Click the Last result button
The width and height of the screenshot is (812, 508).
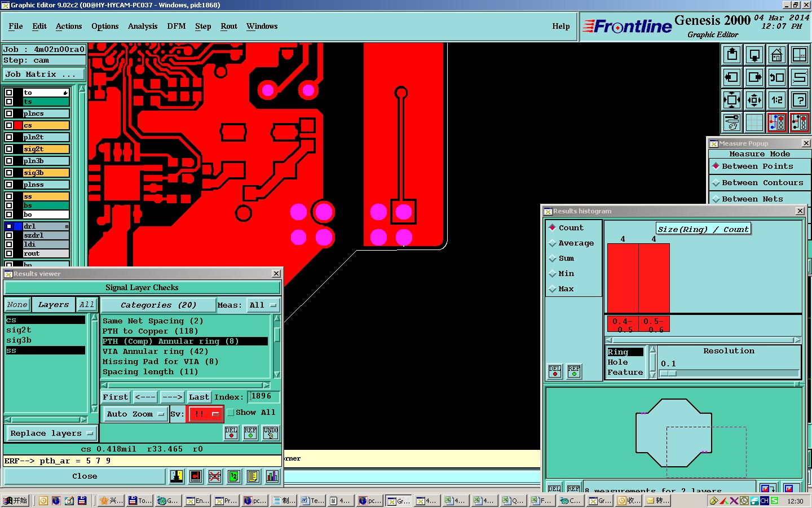coord(199,397)
